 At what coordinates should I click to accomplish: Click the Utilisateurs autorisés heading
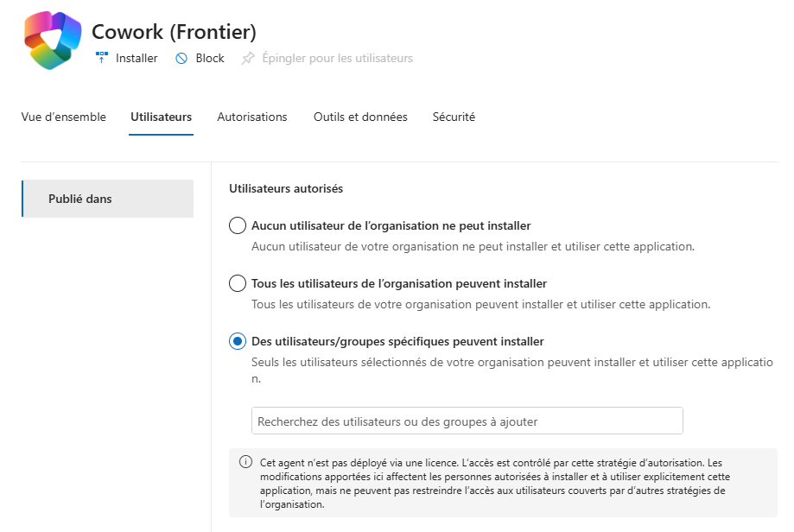[285, 187]
